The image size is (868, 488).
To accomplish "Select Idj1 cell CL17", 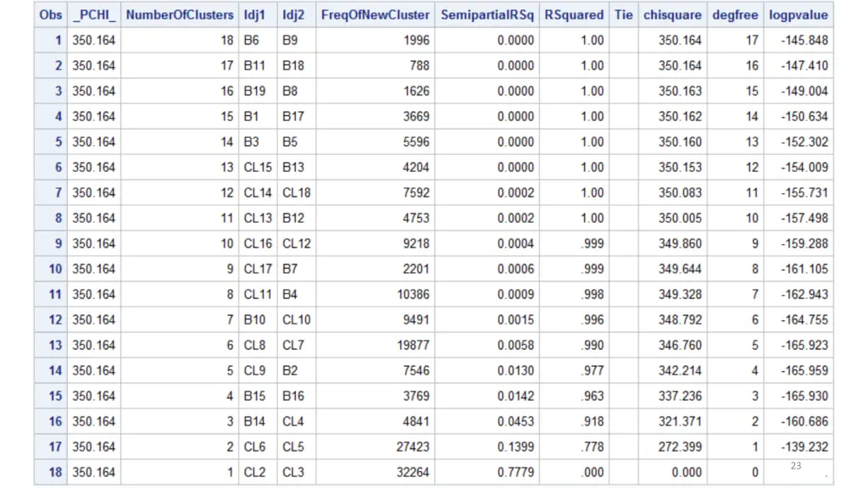I will click(x=258, y=269).
